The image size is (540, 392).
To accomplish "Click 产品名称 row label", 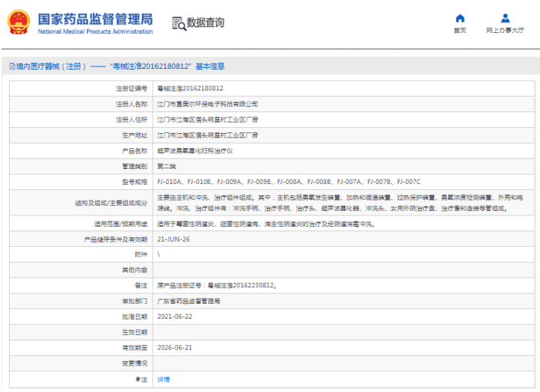I will coord(135,151).
